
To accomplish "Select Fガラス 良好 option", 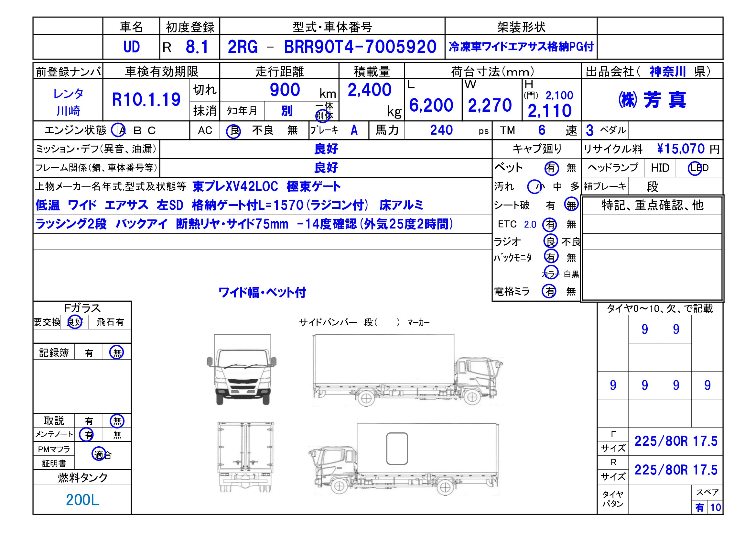I will click(x=75, y=322).
